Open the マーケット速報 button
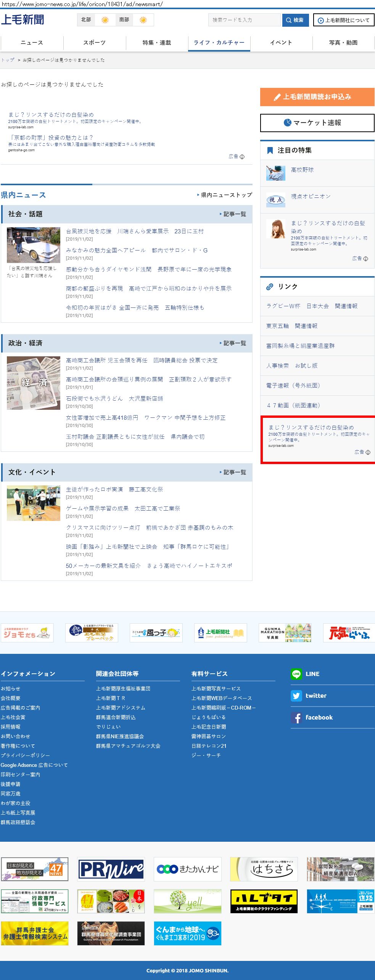The height and width of the screenshot is (980, 375). (x=317, y=123)
